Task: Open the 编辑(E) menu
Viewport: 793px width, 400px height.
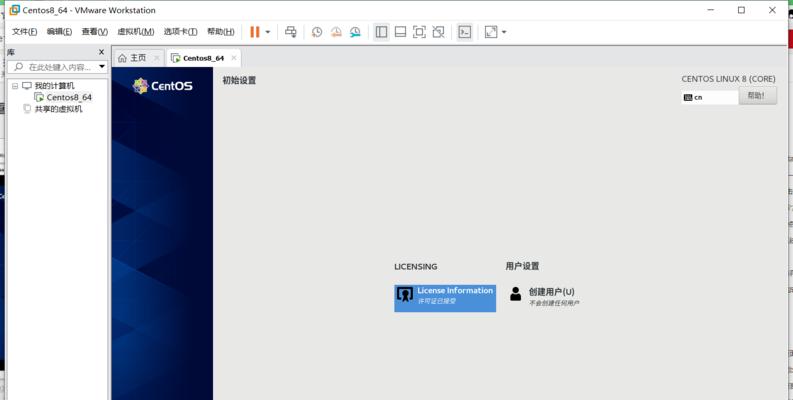Action: pyautogui.click(x=59, y=32)
